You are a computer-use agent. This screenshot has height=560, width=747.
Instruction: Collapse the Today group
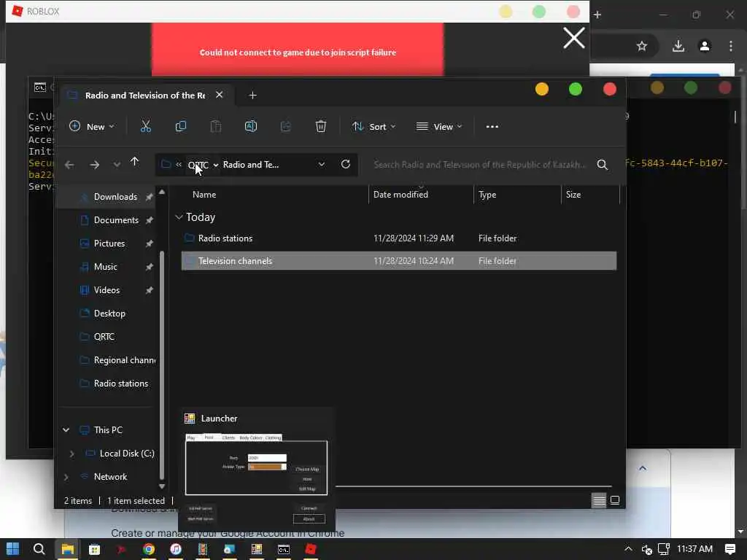coord(179,217)
